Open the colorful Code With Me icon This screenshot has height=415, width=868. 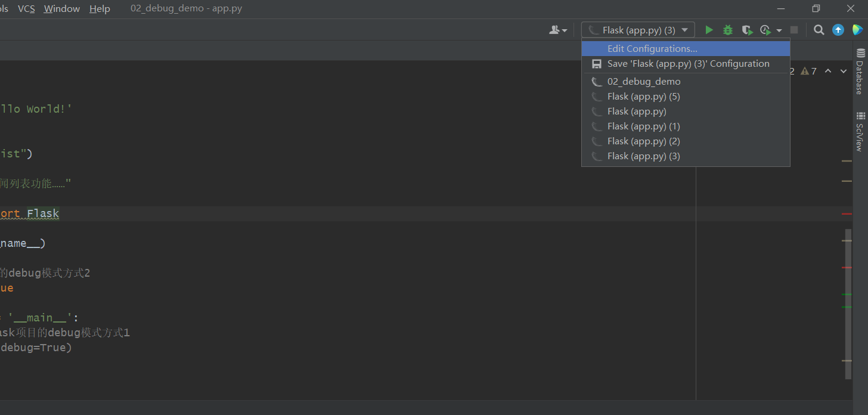tap(857, 30)
